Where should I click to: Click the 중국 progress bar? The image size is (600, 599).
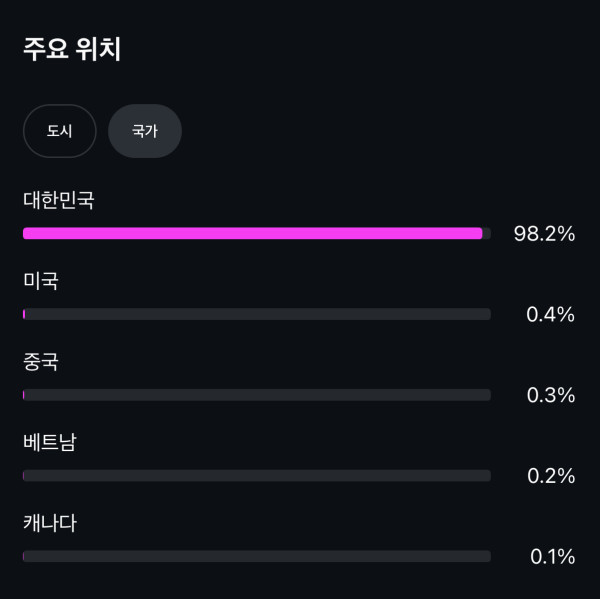click(257, 395)
